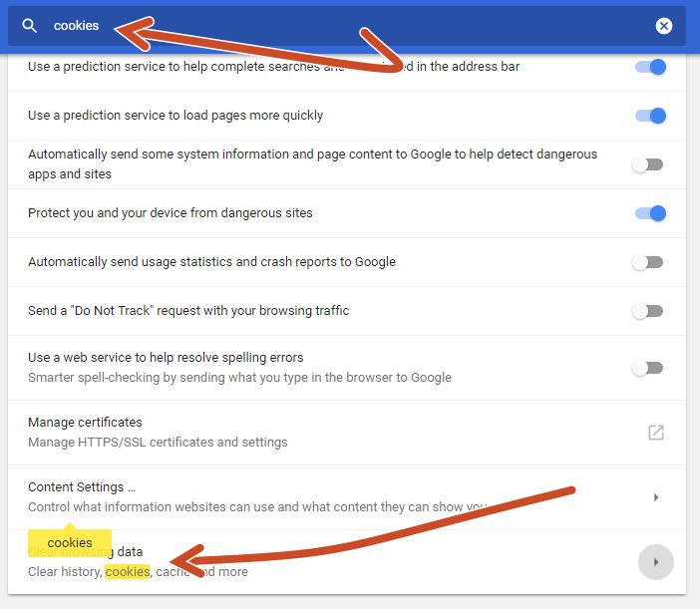Click the "Smarter spell-checking" description text
The height and width of the screenshot is (609, 700).
click(x=239, y=378)
